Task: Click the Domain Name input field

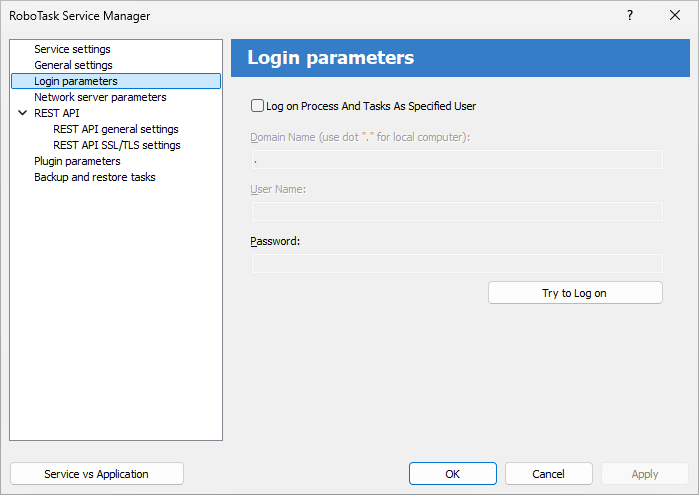Action: tap(457, 160)
